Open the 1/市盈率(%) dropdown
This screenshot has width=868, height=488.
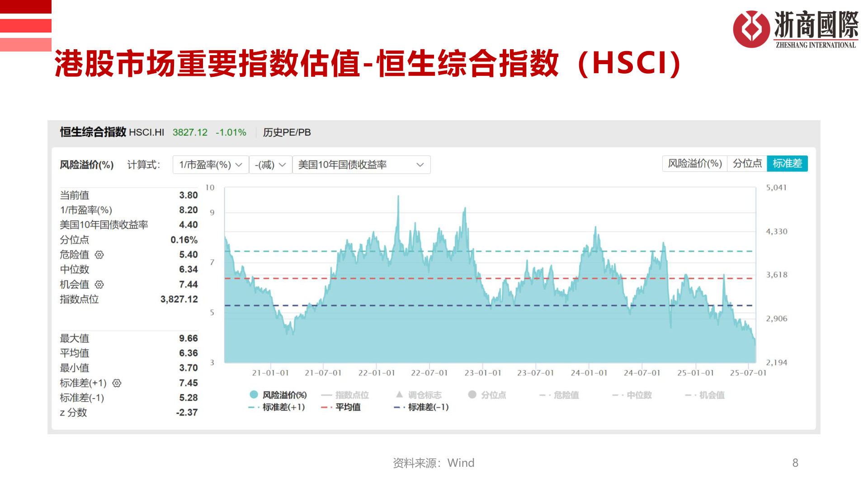click(x=210, y=165)
